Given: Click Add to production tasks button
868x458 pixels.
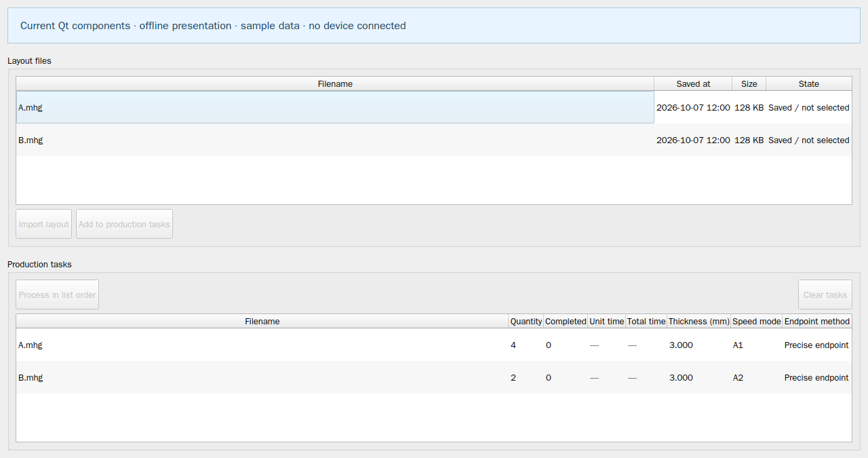Looking at the screenshot, I should [124, 224].
